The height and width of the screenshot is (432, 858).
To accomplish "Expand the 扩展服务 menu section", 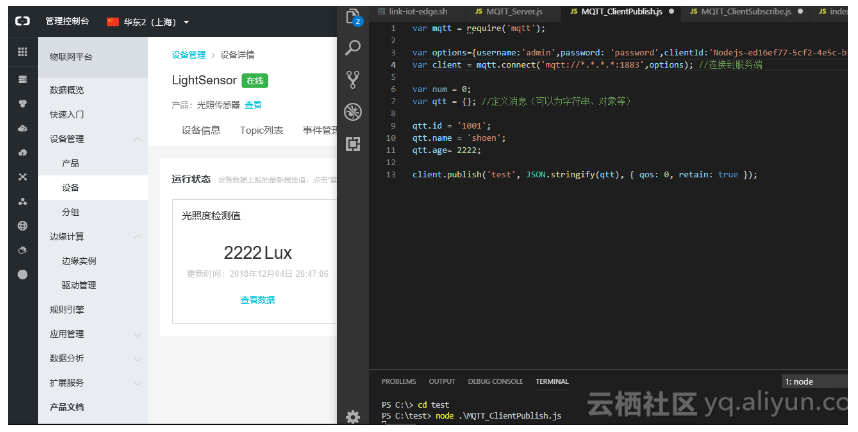I will click(x=138, y=383).
